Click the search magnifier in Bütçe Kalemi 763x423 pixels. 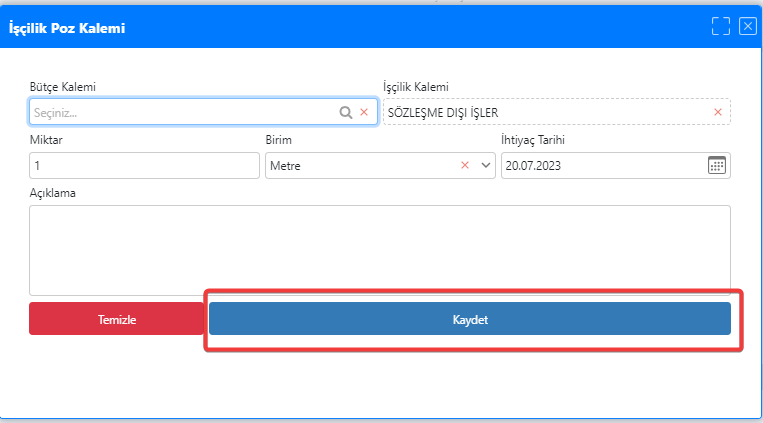click(x=346, y=113)
